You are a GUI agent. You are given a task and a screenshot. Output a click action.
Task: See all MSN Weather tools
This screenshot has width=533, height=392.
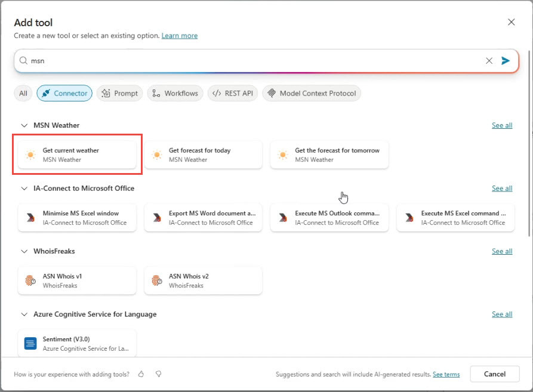click(x=502, y=125)
